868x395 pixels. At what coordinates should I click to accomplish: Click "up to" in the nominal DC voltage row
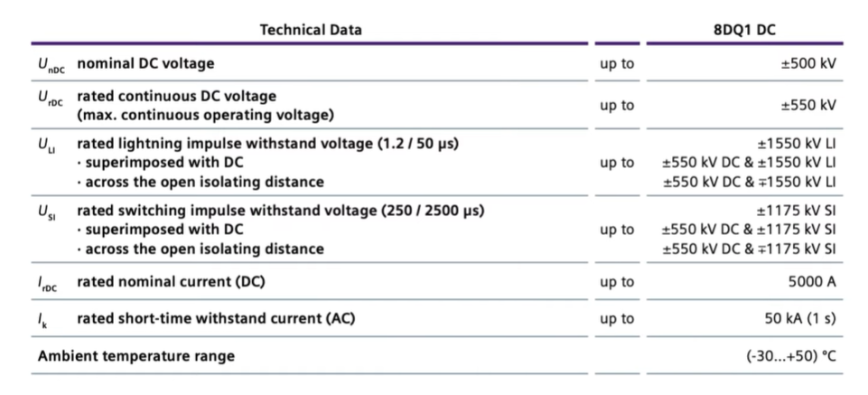point(617,63)
